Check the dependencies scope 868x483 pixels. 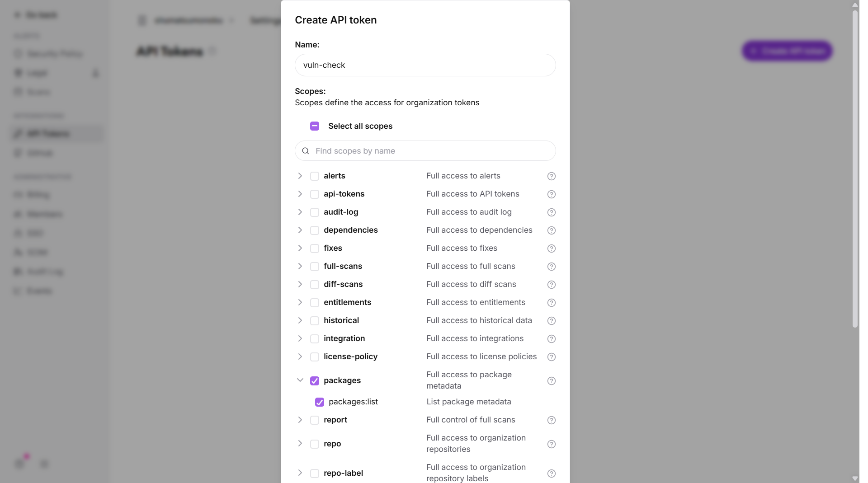point(315,230)
